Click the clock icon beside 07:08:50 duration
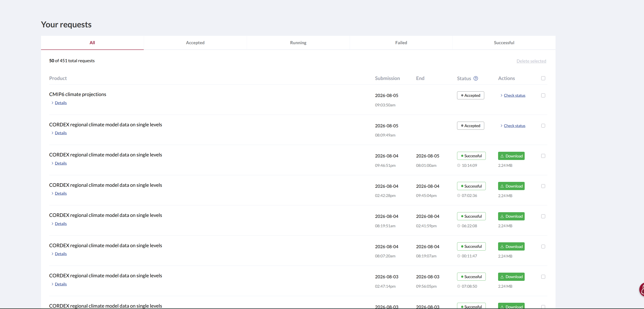644x309 pixels. coord(459,286)
